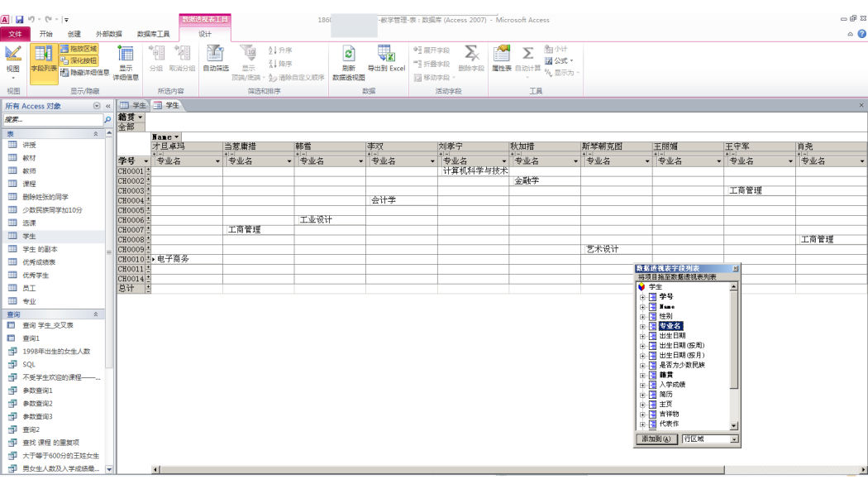Open 移动字段 move field menu
Image resolution: width=868 pixels, height=489 pixels.
434,78
